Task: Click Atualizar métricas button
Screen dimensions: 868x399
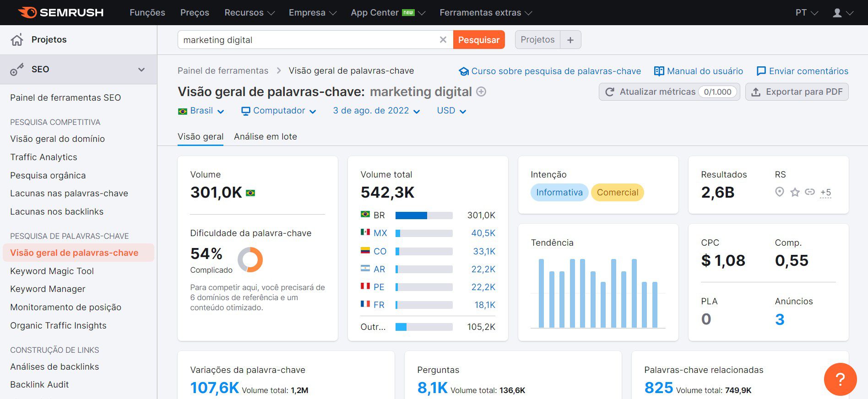Action: (x=669, y=92)
